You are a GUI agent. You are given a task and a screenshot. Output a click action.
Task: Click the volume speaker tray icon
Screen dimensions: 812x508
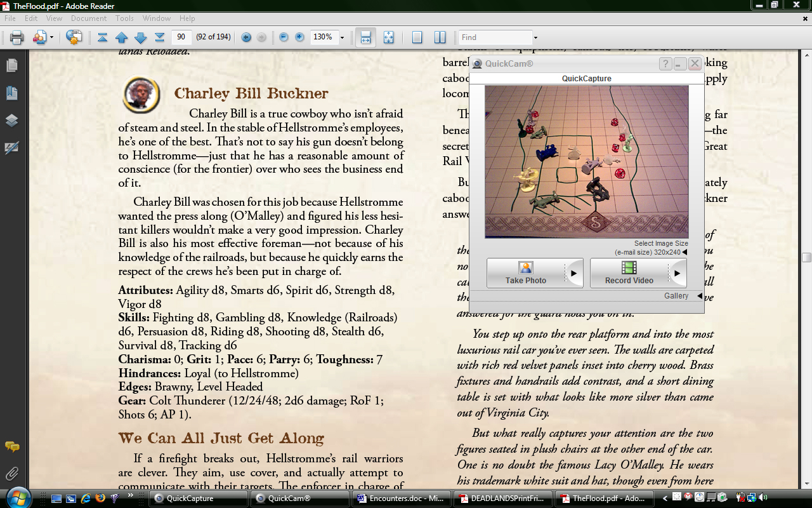pos(763,497)
